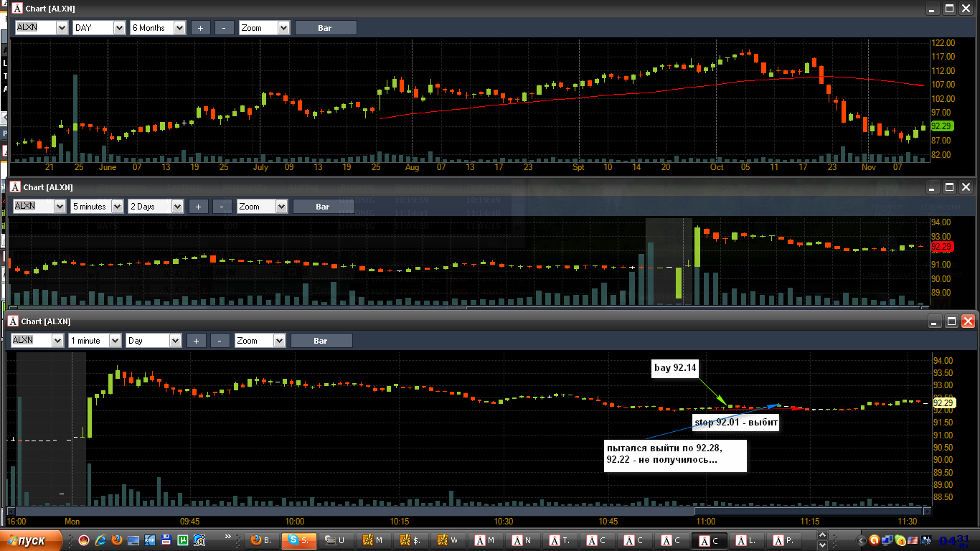Open the DAY interval dropdown
The image size is (980, 551).
coord(119,28)
